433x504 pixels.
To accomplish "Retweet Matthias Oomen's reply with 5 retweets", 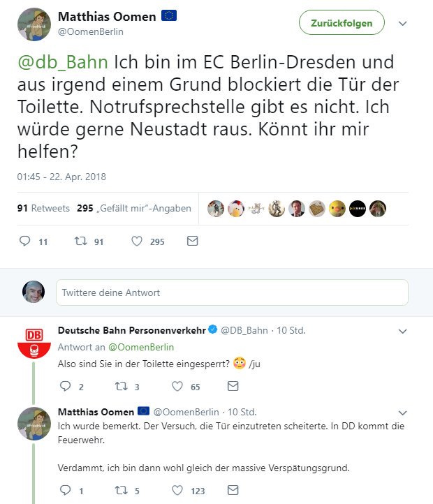I will point(122,491).
